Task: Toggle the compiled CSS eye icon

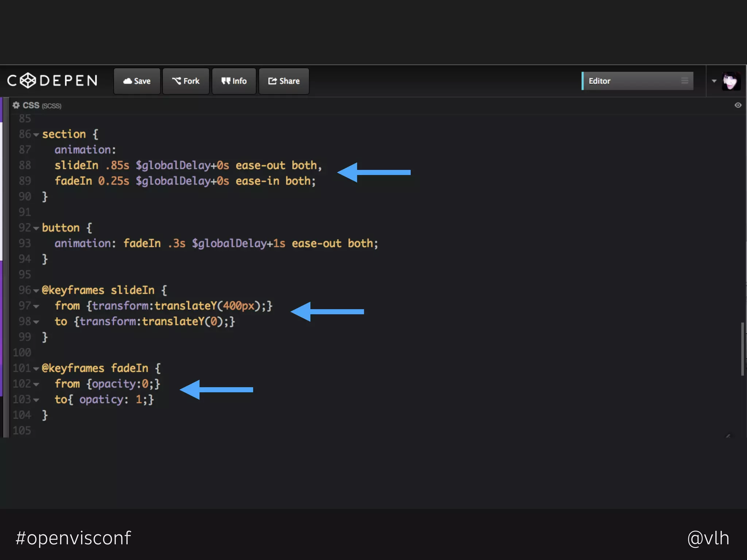Action: click(x=738, y=105)
